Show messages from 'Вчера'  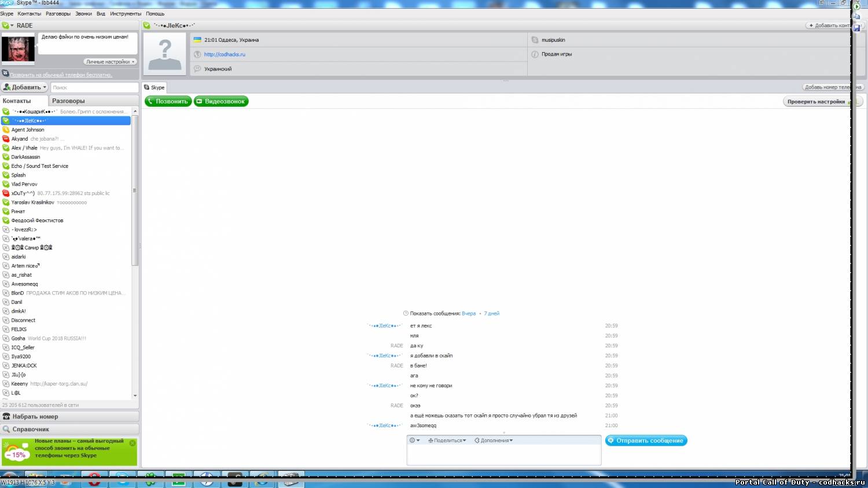[469, 314]
